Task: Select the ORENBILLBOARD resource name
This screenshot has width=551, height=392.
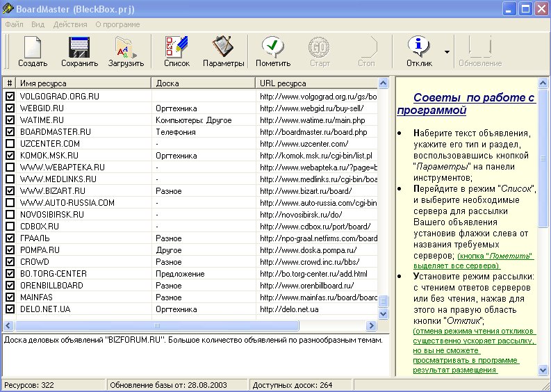Action: (x=51, y=286)
